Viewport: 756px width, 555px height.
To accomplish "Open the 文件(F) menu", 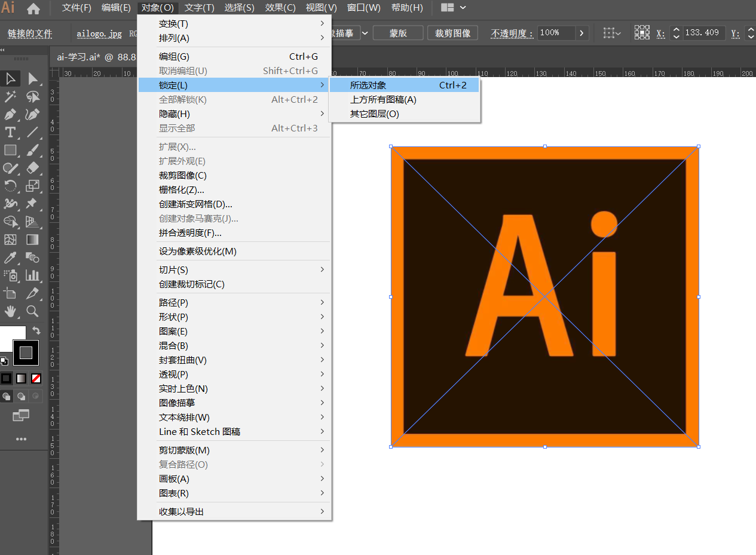I will [x=77, y=8].
